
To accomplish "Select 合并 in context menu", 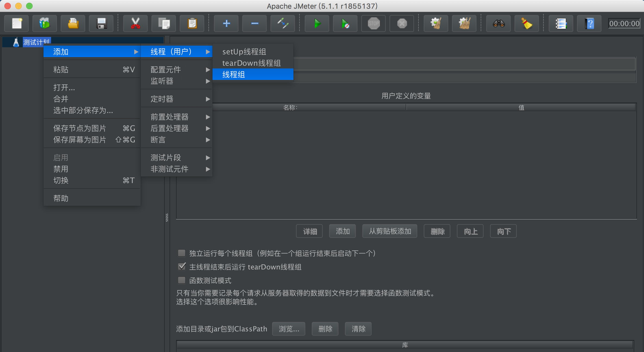I will coord(92,99).
